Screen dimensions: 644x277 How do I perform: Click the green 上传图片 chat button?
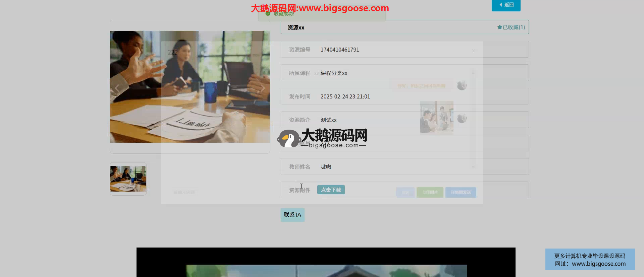click(430, 192)
